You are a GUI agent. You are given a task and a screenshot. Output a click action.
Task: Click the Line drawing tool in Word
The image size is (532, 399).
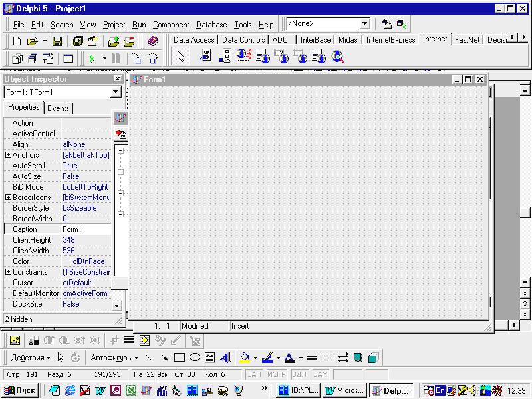point(148,358)
